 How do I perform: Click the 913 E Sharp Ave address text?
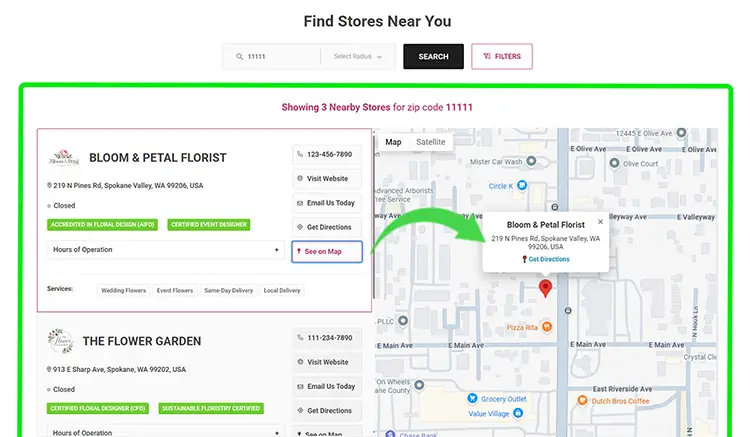coord(119,370)
